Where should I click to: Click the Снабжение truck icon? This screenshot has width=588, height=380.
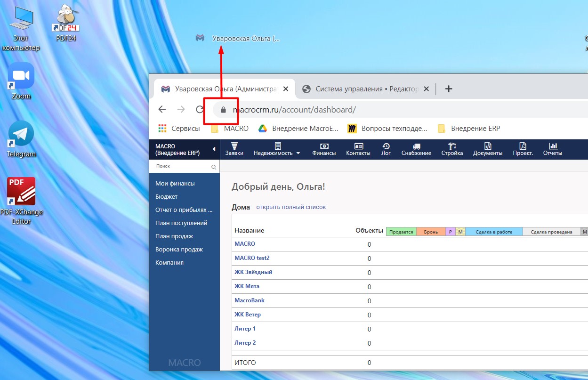tap(416, 146)
